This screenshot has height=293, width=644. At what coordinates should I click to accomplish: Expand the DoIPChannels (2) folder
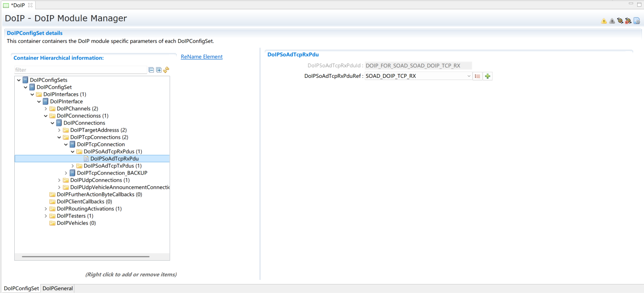point(46,109)
